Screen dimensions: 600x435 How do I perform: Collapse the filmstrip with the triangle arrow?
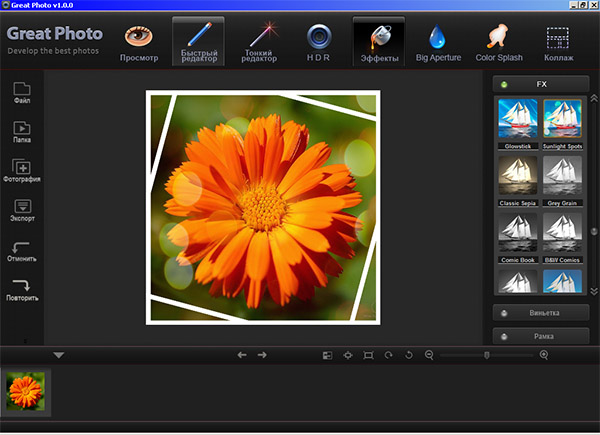tap(59, 355)
